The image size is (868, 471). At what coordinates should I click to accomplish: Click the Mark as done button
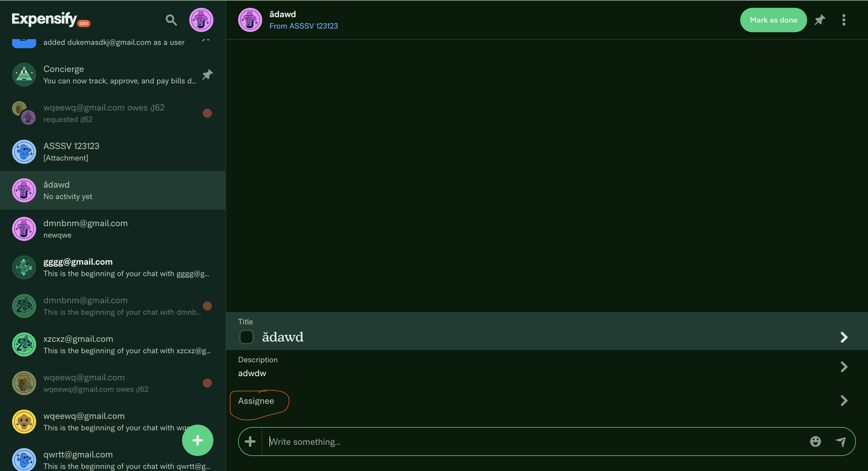pyautogui.click(x=773, y=20)
